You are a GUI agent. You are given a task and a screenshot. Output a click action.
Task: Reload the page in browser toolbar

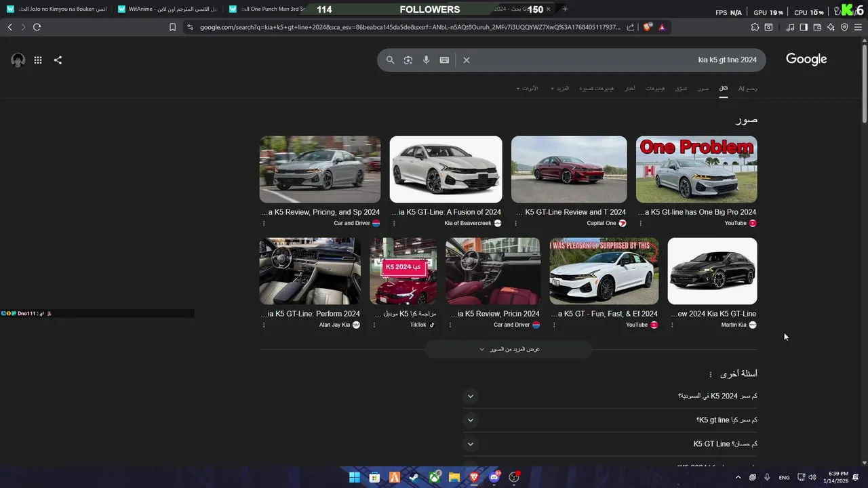(x=37, y=27)
